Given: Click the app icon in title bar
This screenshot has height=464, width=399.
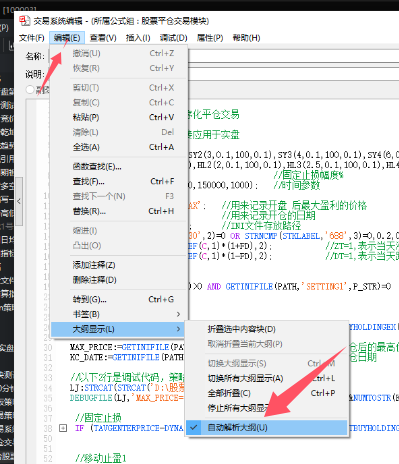Looking at the screenshot, I should [x=25, y=21].
